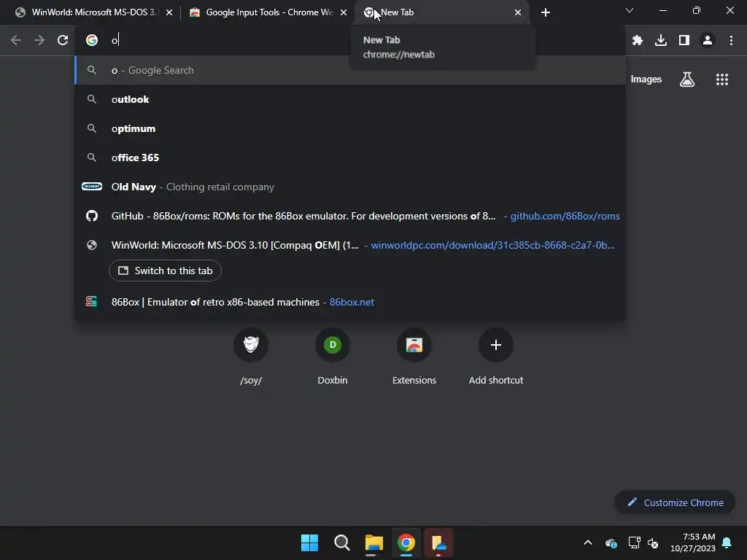Viewport: 747px width, 560px height.
Task: Switch to the WinWorld MS-DOS tab
Action: (x=94, y=12)
